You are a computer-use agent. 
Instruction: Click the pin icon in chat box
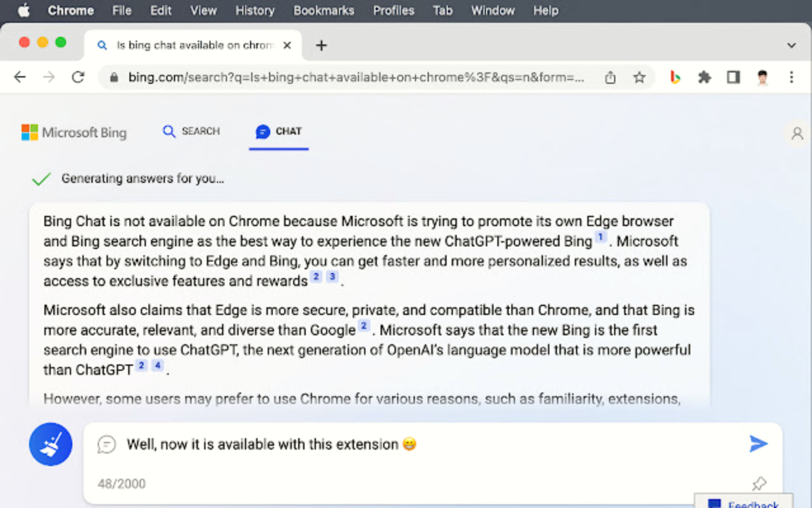(759, 484)
